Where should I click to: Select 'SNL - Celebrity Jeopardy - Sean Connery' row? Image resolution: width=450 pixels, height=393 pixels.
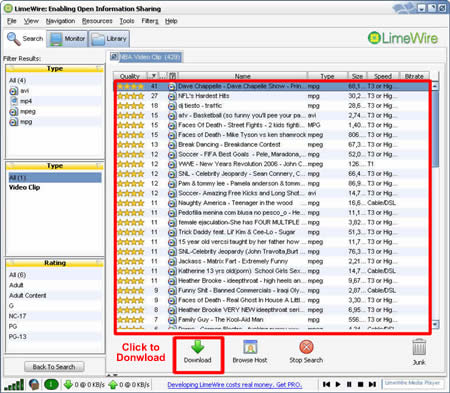pos(273,174)
